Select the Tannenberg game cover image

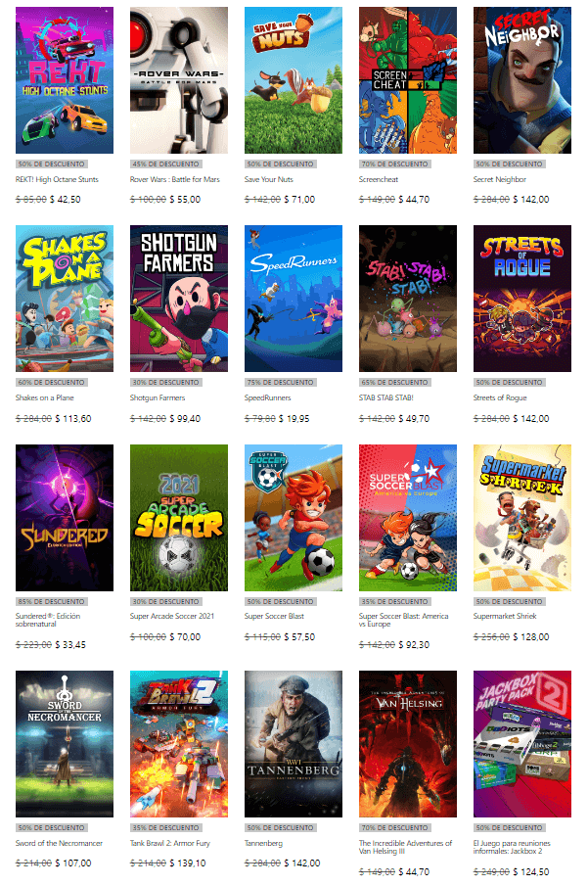click(294, 744)
